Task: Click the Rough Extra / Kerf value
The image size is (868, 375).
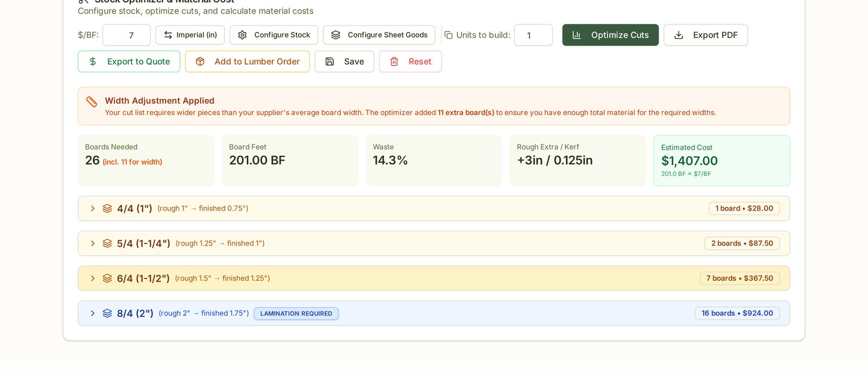Action: (x=554, y=160)
